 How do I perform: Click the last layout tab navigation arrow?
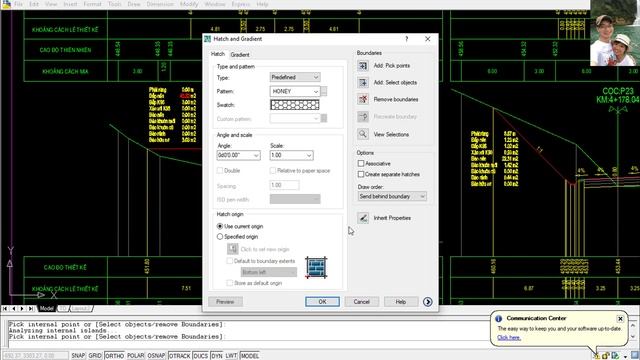(31, 309)
